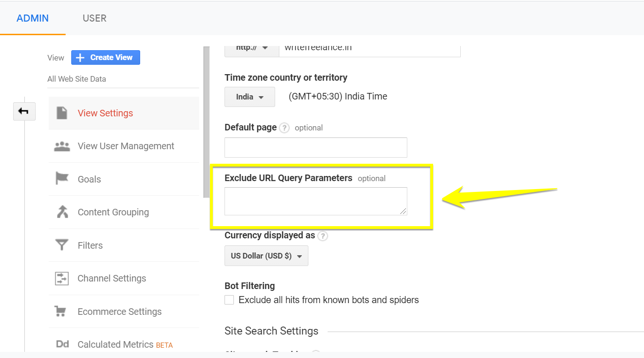This screenshot has width=644, height=358.
Task: Click the Create View button
Action: click(x=105, y=58)
